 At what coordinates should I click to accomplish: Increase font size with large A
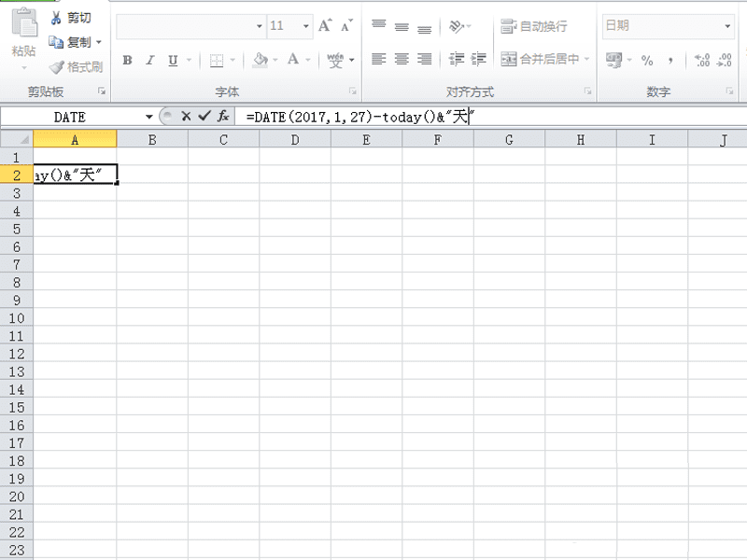325,25
